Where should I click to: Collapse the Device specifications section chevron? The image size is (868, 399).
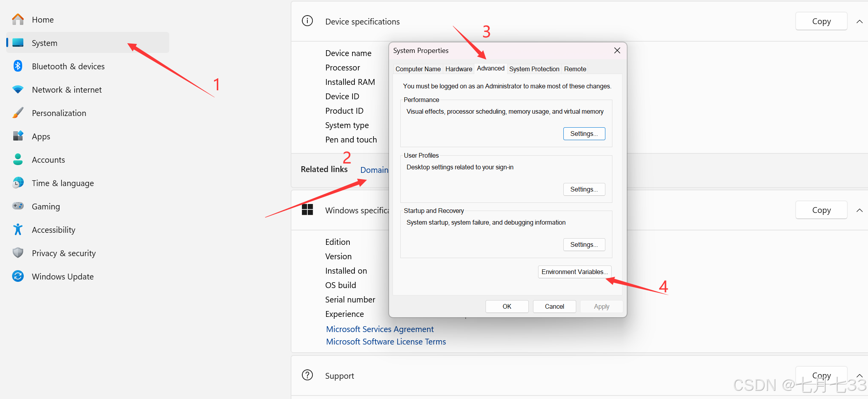point(859,22)
